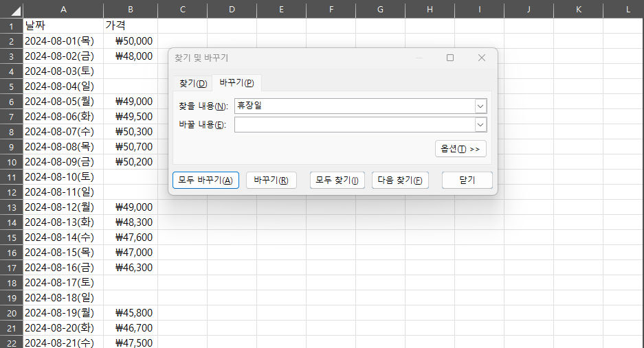Select cell 2024-08-02(금)
This screenshot has width=644, height=348.
tap(63, 56)
